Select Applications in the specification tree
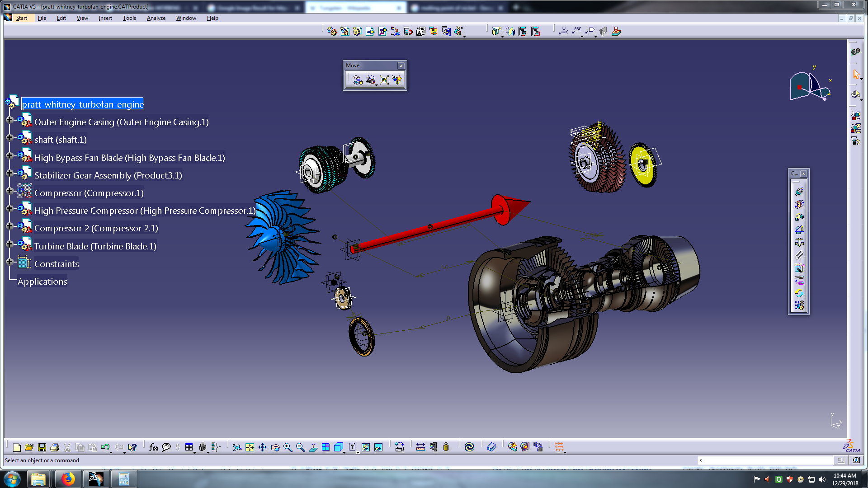Screen dimensions: 868x488 coord(42,281)
